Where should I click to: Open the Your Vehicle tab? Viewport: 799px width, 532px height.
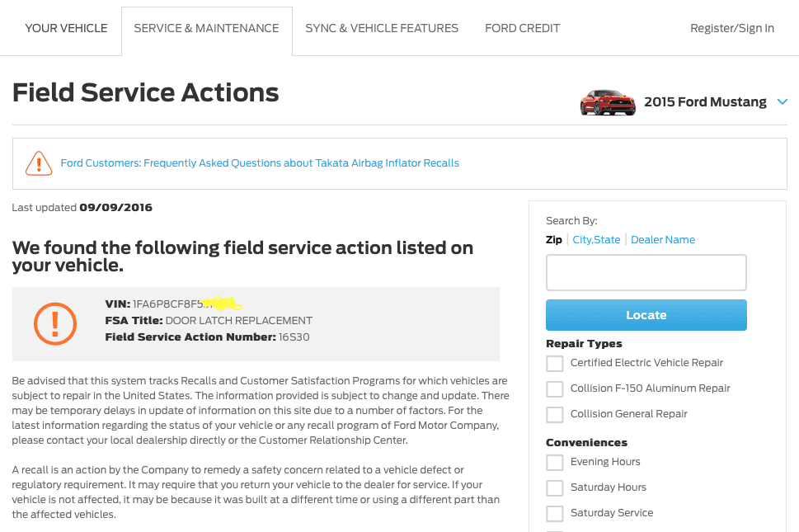tap(66, 28)
